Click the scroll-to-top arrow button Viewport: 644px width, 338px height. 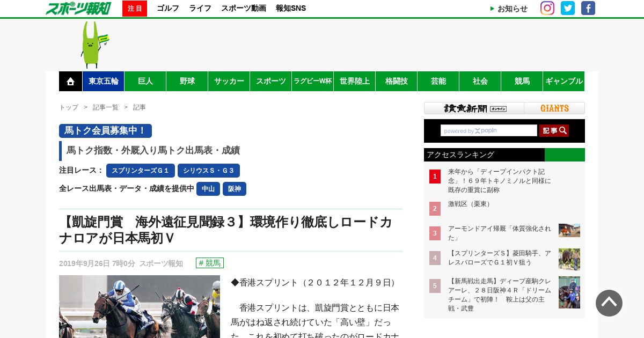(x=609, y=303)
